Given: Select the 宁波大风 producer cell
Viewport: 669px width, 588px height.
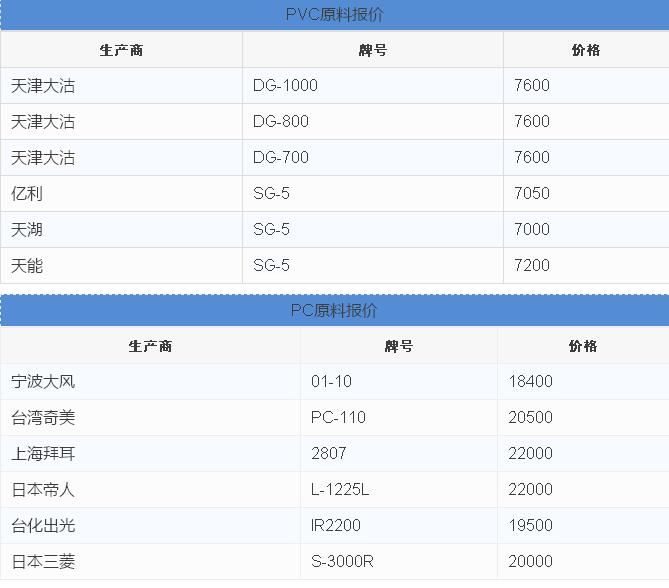Looking at the screenshot, I should pyautogui.click(x=150, y=381).
